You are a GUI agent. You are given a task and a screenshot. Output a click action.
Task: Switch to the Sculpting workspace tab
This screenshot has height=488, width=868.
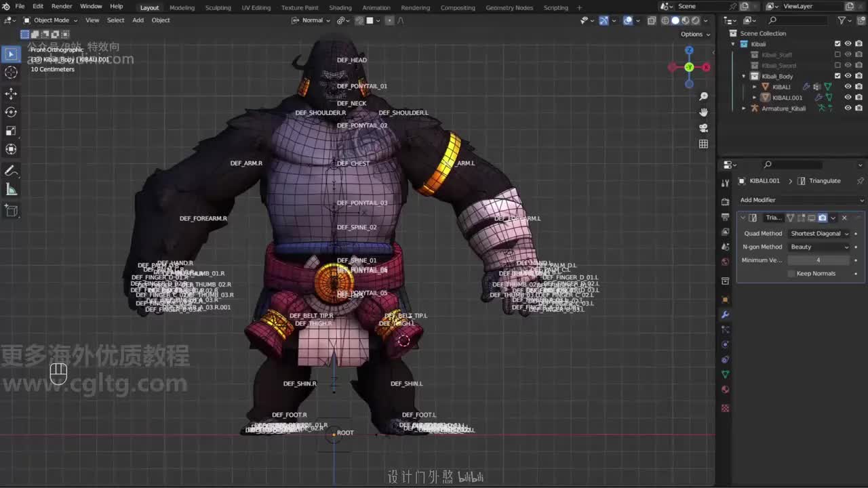pyautogui.click(x=218, y=7)
